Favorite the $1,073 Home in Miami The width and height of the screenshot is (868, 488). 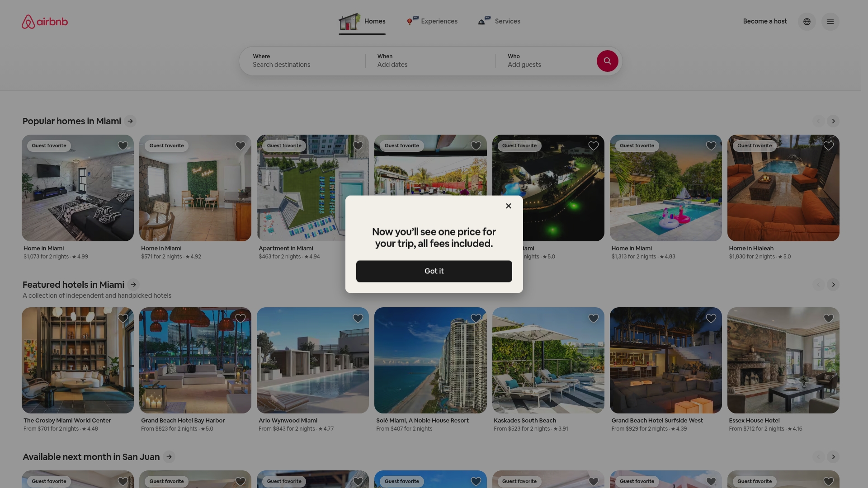tap(123, 146)
